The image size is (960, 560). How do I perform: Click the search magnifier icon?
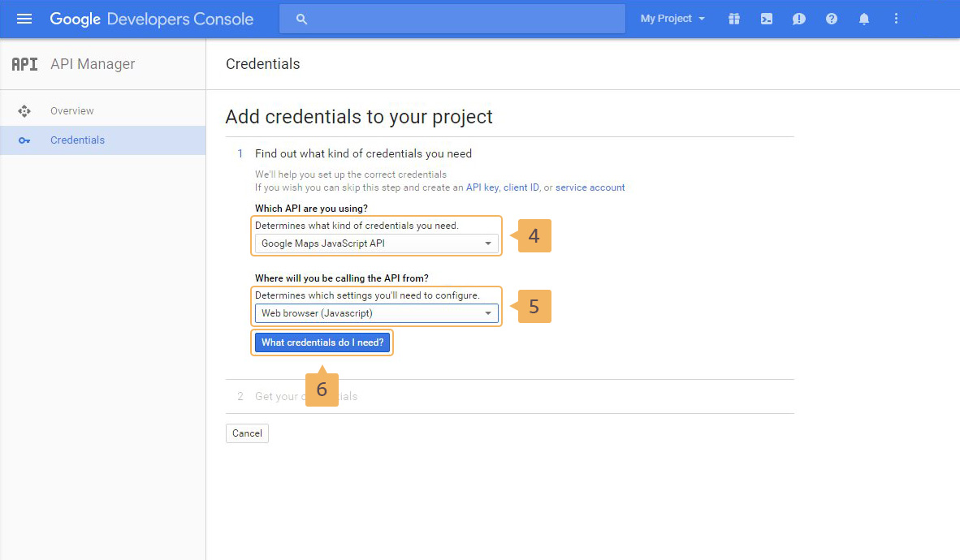point(302,19)
